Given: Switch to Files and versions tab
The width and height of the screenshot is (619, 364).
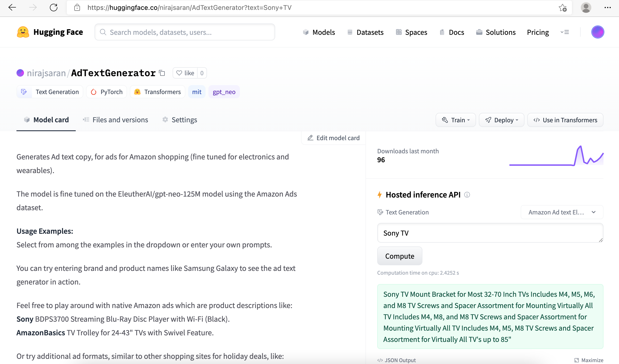Looking at the screenshot, I should point(115,120).
